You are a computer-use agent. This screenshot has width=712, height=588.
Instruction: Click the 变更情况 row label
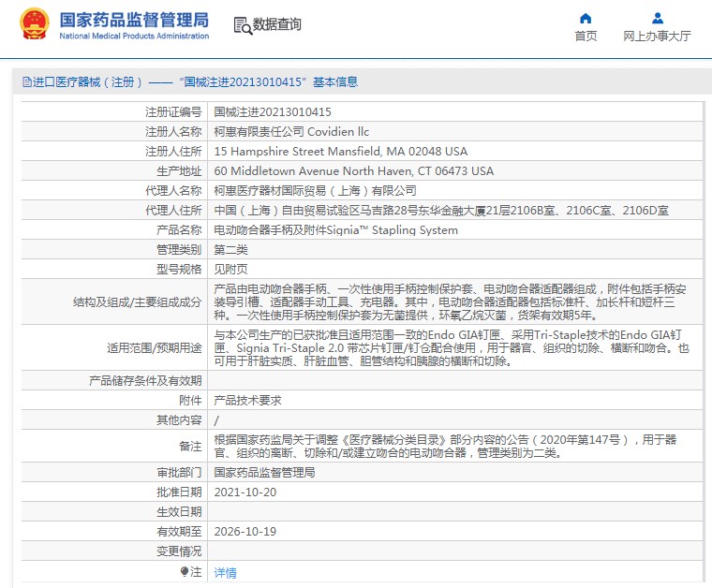pyautogui.click(x=179, y=551)
